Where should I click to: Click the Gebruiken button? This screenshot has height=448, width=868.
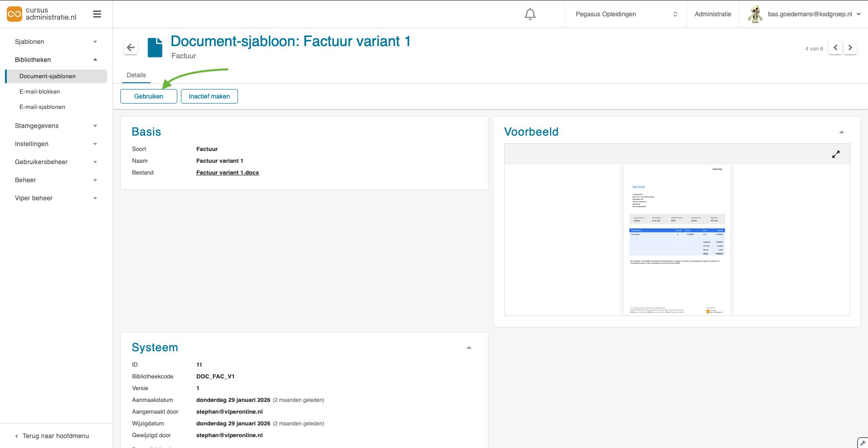[148, 96]
